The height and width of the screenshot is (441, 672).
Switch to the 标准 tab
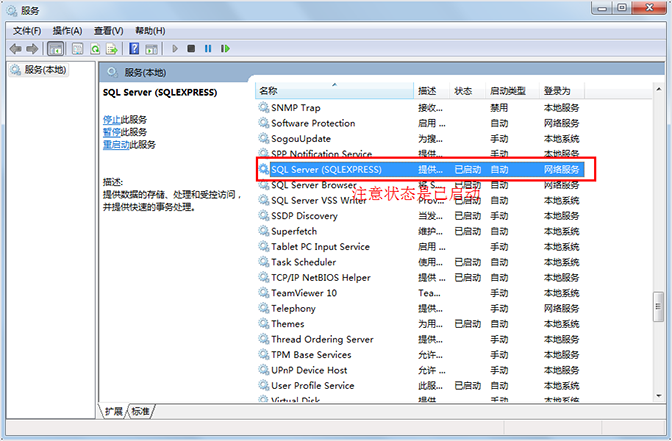[x=141, y=411]
